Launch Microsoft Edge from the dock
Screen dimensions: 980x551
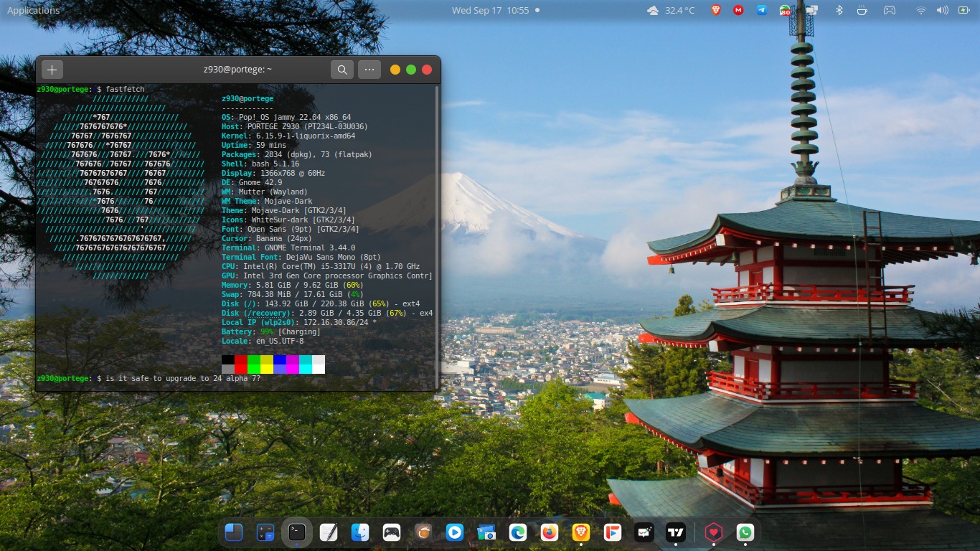pyautogui.click(x=517, y=532)
